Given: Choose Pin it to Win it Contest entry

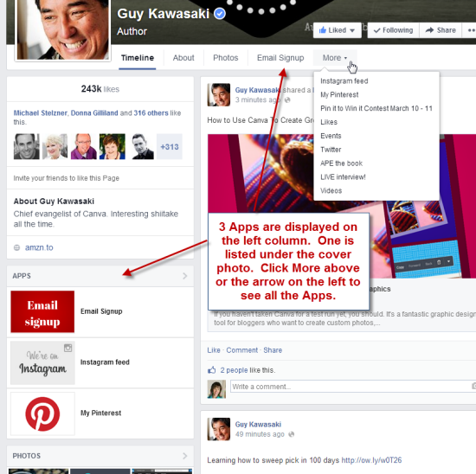Looking at the screenshot, I should coord(376,108).
